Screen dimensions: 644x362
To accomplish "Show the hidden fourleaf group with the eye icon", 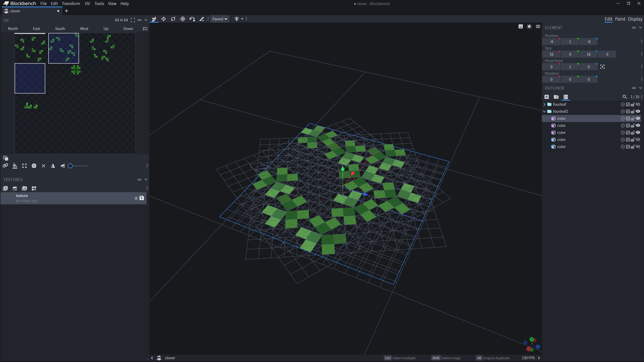I will (x=638, y=104).
